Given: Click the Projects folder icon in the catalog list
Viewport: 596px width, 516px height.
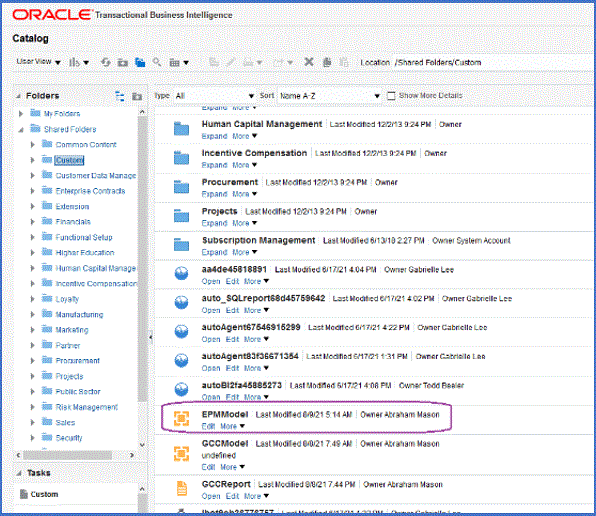Looking at the screenshot, I should coord(181,216).
